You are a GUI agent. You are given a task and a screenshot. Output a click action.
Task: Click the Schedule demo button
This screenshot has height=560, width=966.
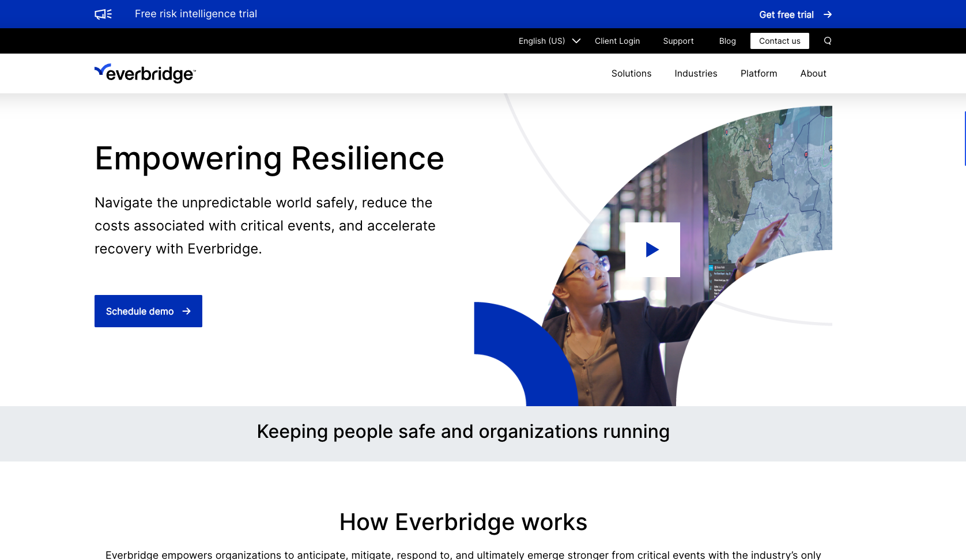coord(148,311)
